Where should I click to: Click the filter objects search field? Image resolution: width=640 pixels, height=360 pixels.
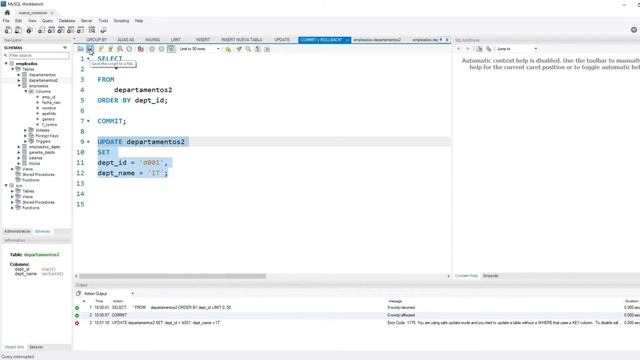[39, 55]
